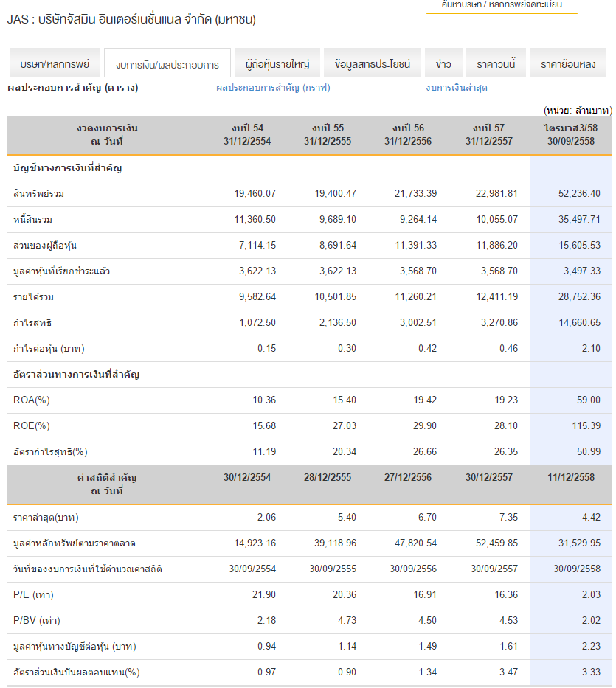This screenshot has width=616, height=688.
Task: Click P/E value 21.90
Action: pyautogui.click(x=264, y=595)
